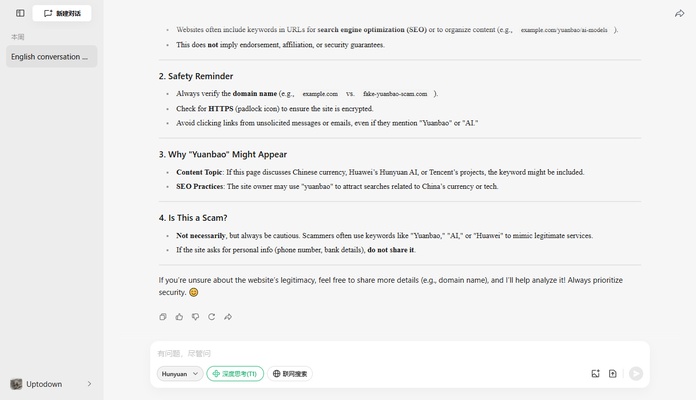Image resolution: width=696 pixels, height=400 pixels.
Task: Attach a file with upload icon
Action: tap(613, 374)
